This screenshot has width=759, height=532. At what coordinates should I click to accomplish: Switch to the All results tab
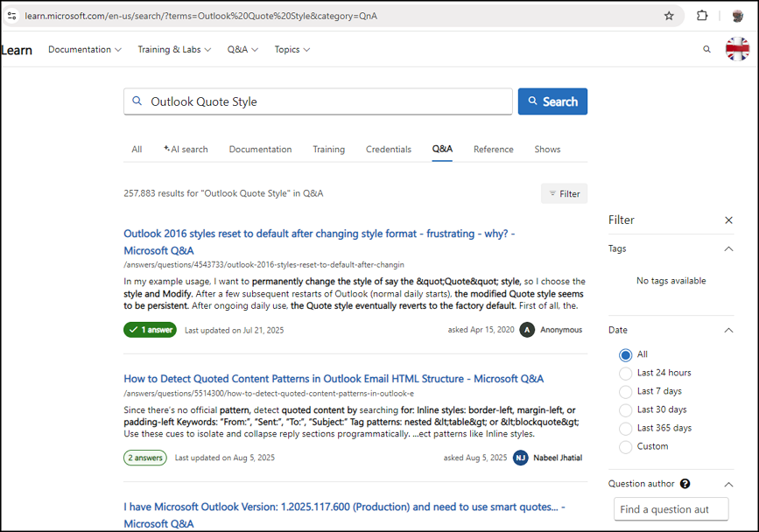point(137,150)
